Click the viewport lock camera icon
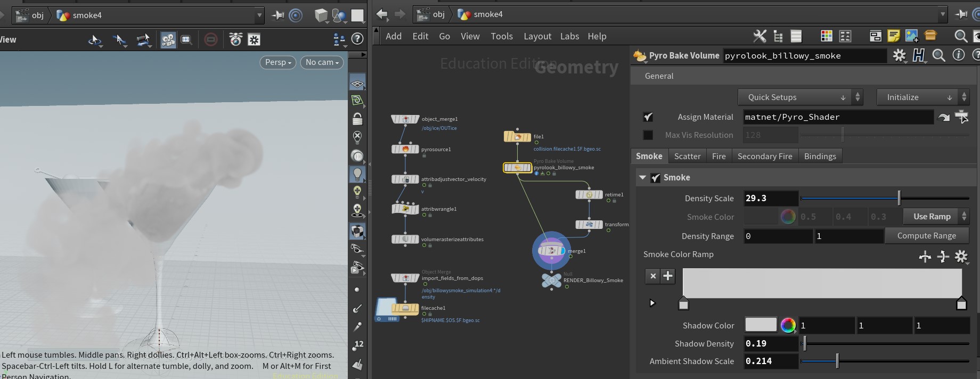The height and width of the screenshot is (379, 980). coord(357,119)
